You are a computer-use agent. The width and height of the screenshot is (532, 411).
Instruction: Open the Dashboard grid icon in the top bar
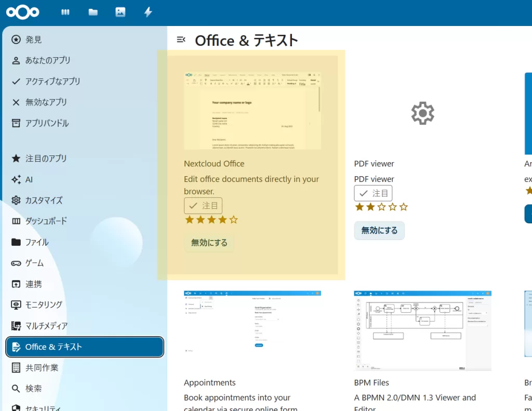pos(65,11)
